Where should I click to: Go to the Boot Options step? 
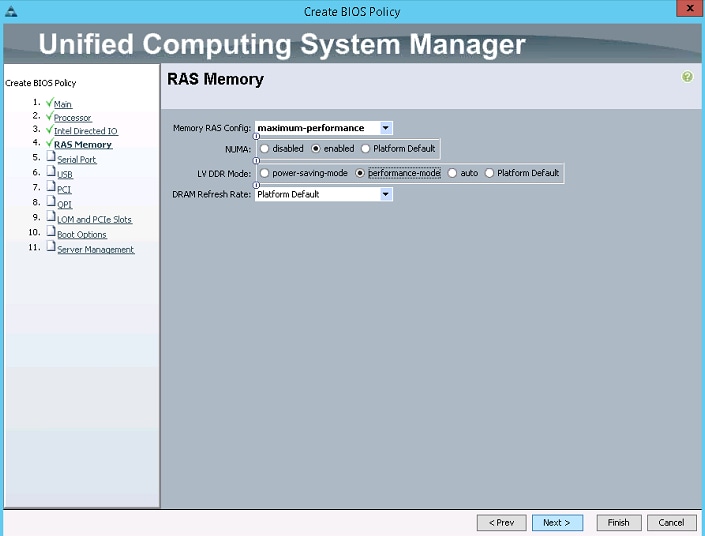[x=82, y=235]
